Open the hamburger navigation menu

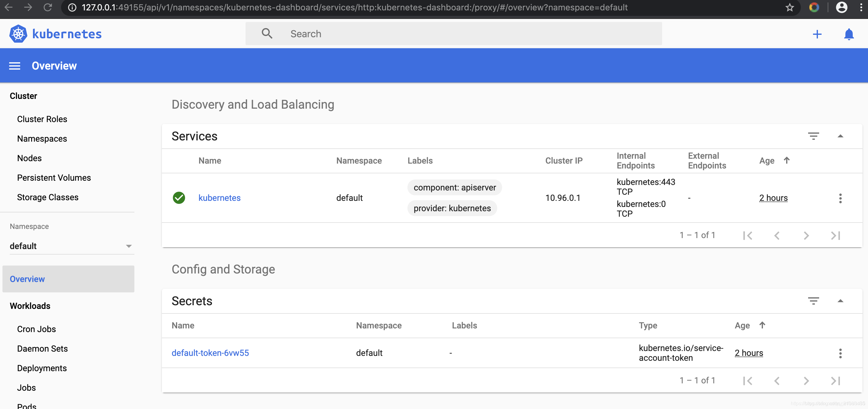pos(14,66)
